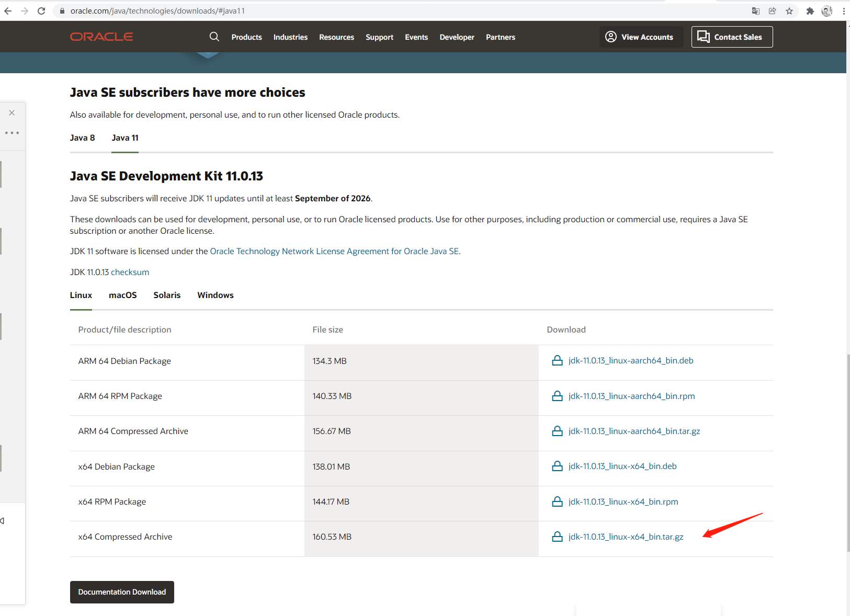The width and height of the screenshot is (850, 616).
Task: Open the Partners menu
Action: click(x=501, y=37)
